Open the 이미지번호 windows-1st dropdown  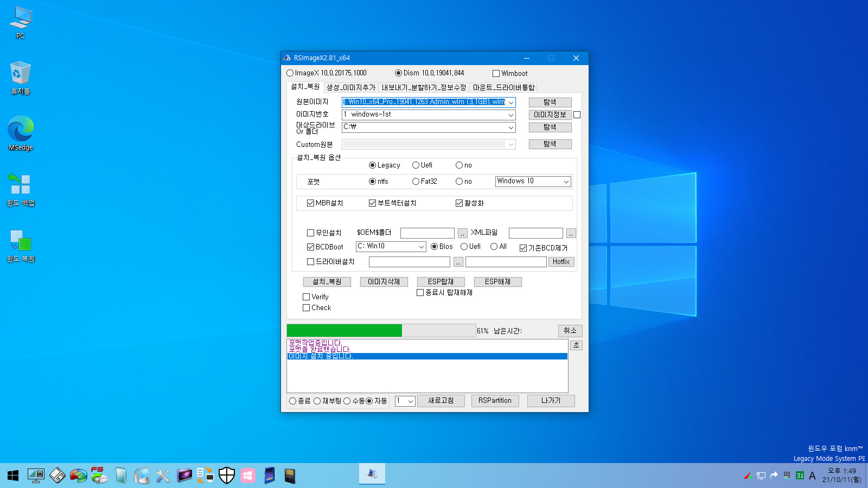pos(510,115)
